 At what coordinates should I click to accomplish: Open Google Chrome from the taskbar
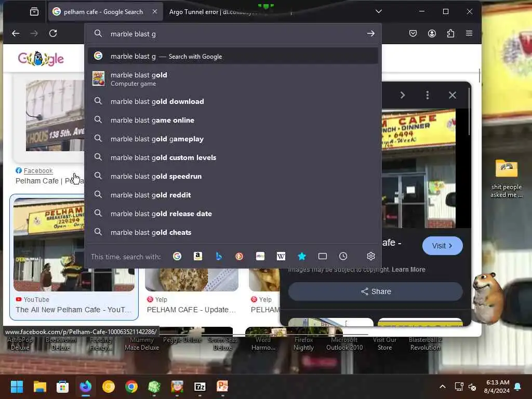131,387
